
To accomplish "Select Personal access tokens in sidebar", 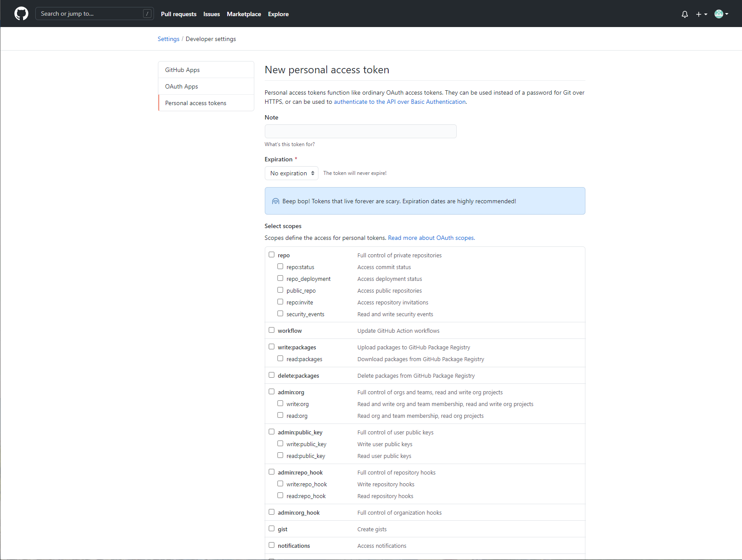I will tap(206, 103).
